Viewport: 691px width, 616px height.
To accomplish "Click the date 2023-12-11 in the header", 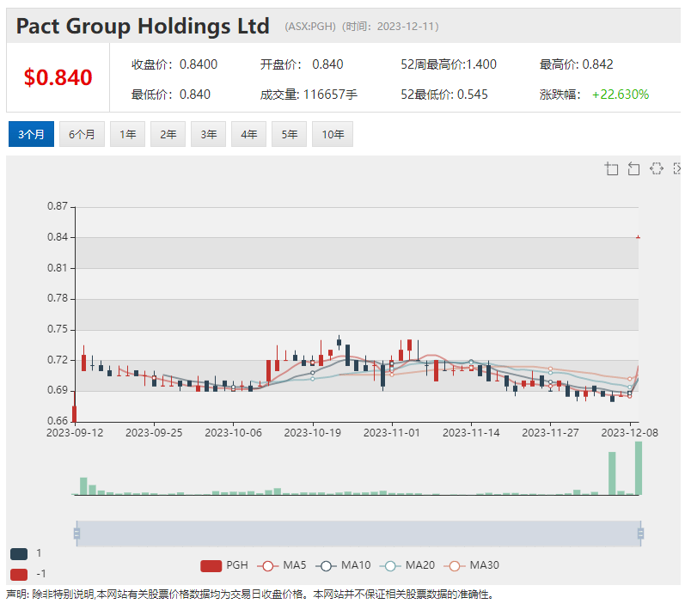I will 406,27.
